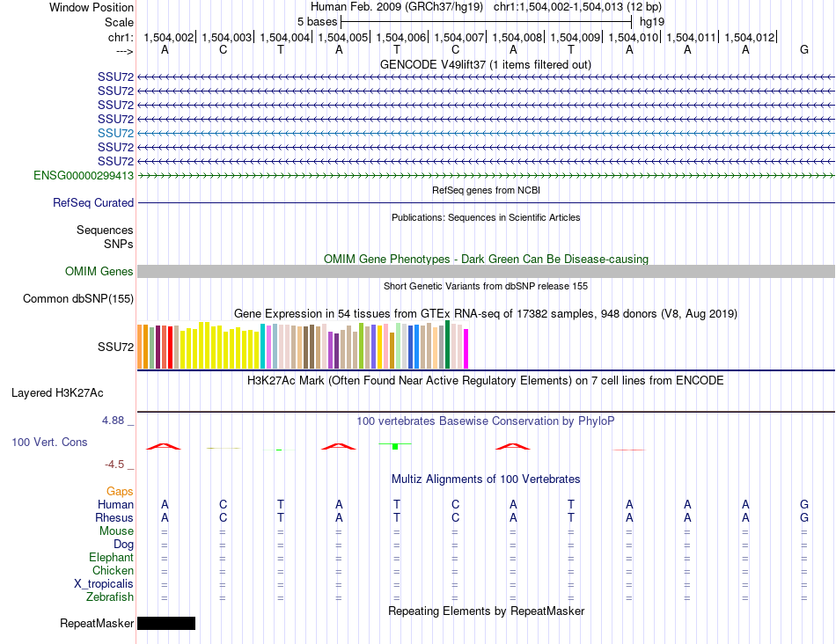The height and width of the screenshot is (644, 836).
Task: Click the Elephant alignment row label
Action: 112,557
